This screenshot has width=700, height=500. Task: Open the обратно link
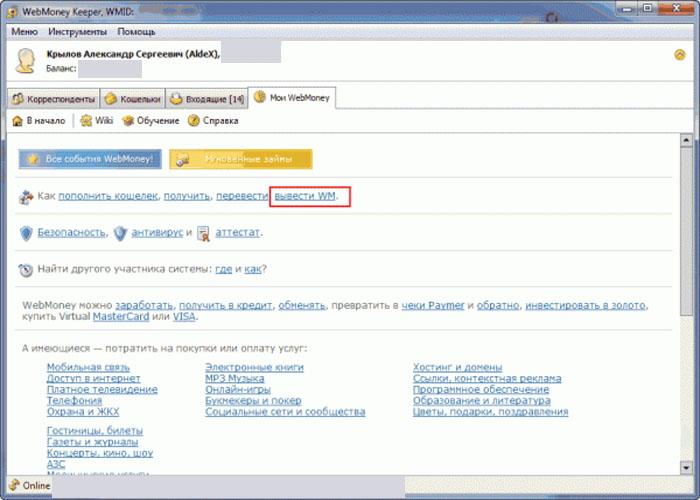pyautogui.click(x=498, y=305)
